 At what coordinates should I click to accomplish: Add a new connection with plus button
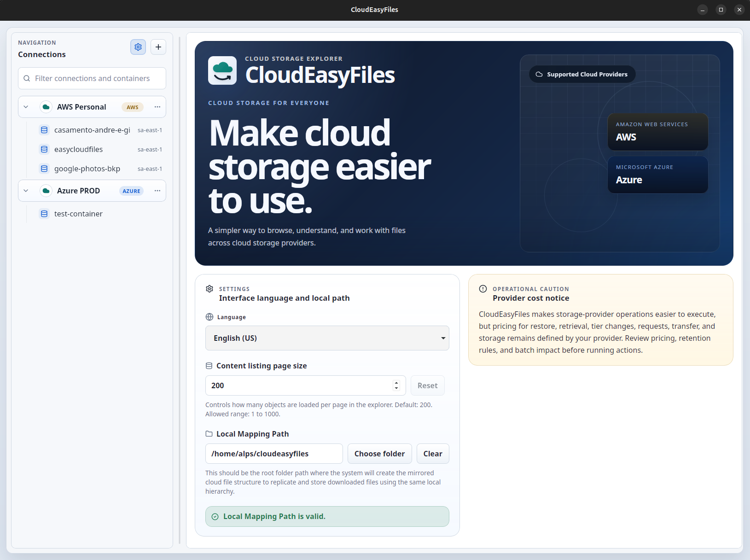click(158, 47)
